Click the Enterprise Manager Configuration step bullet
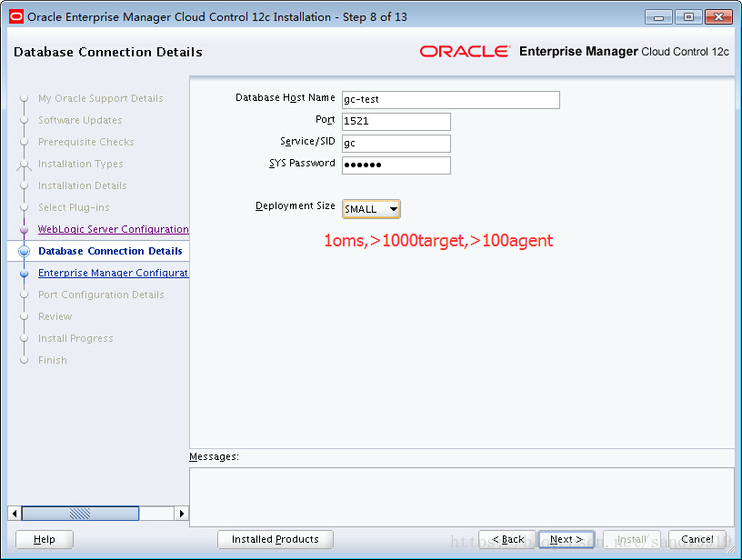This screenshot has height=560, width=742. (x=25, y=273)
